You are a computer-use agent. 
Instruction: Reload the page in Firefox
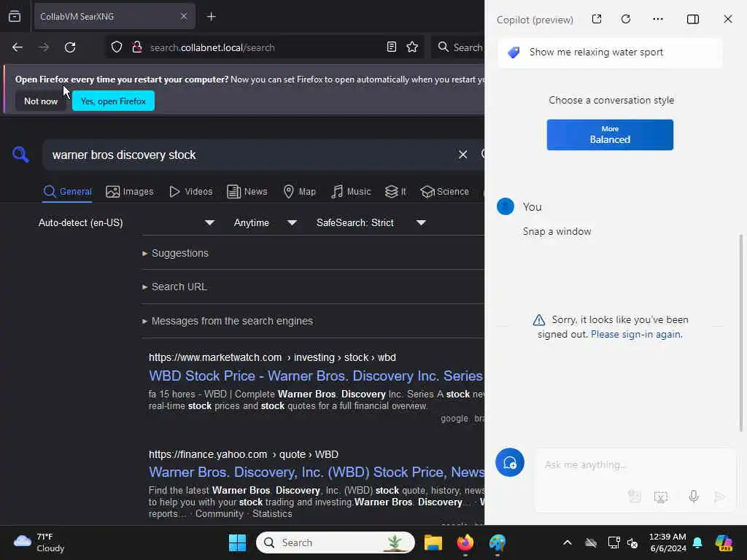(70, 47)
